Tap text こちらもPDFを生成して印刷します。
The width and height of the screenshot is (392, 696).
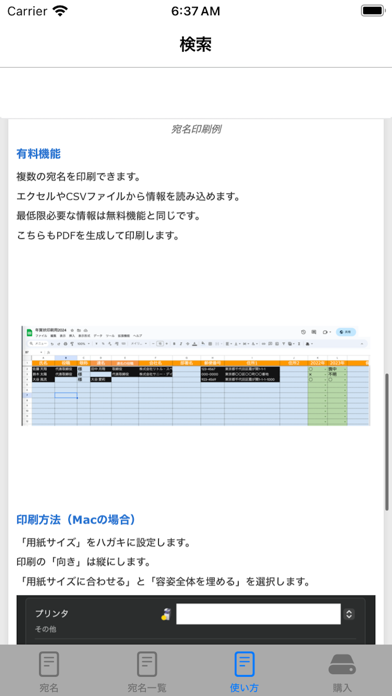(x=98, y=235)
